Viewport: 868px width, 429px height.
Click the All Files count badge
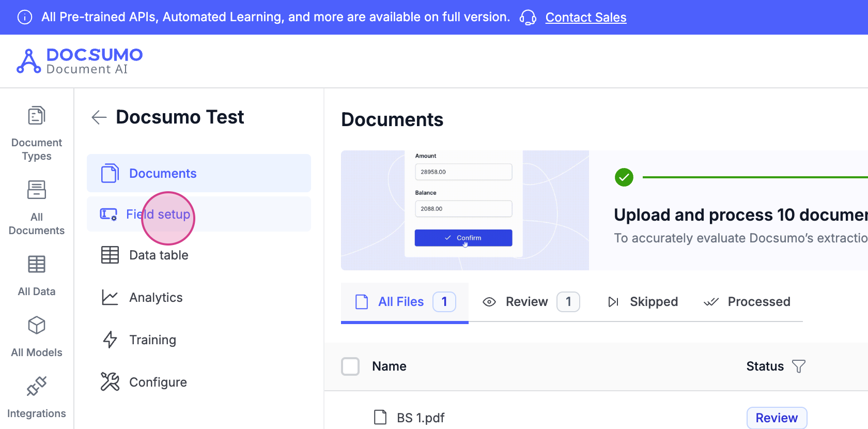click(x=444, y=302)
